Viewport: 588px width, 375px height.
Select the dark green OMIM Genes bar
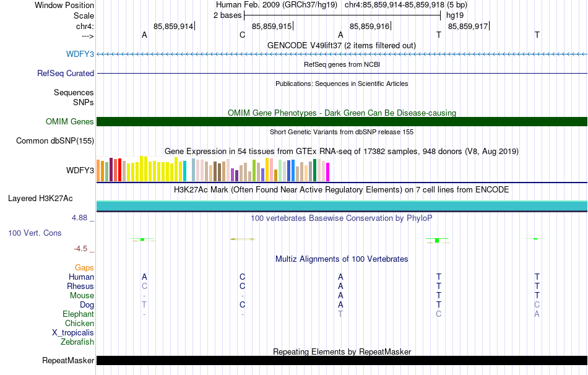342,121
